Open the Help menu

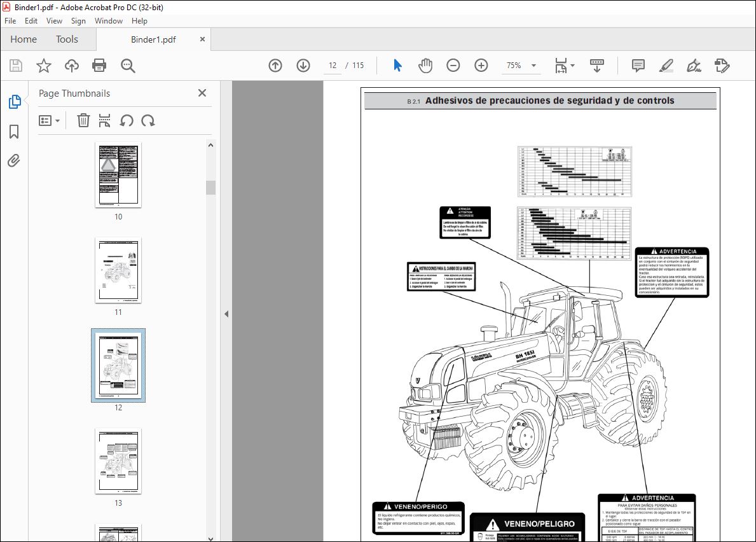(x=139, y=21)
